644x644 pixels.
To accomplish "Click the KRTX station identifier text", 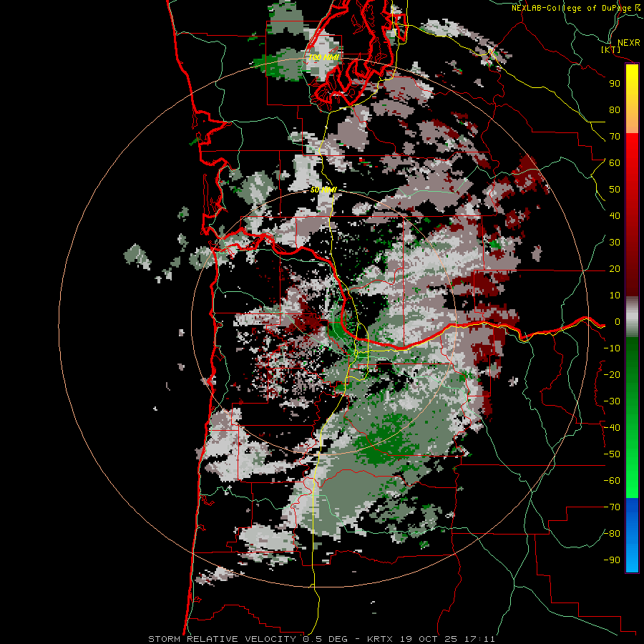I will pos(380,639).
